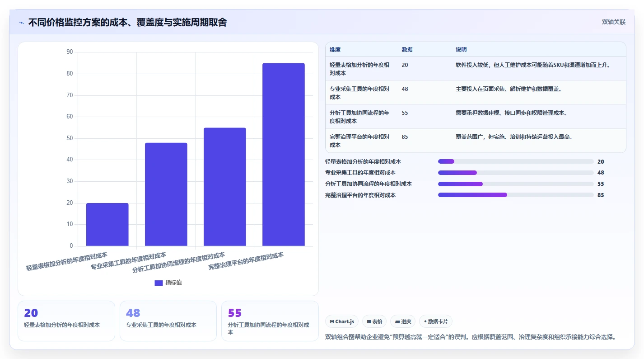Open the stat card showing 55
The width and height of the screenshot is (644, 359).
(270, 321)
